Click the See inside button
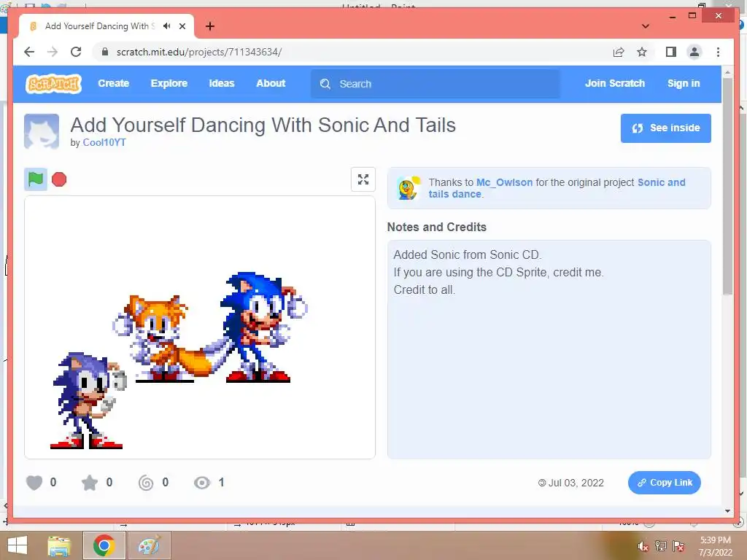Image resolution: width=747 pixels, height=560 pixels. 665,128
